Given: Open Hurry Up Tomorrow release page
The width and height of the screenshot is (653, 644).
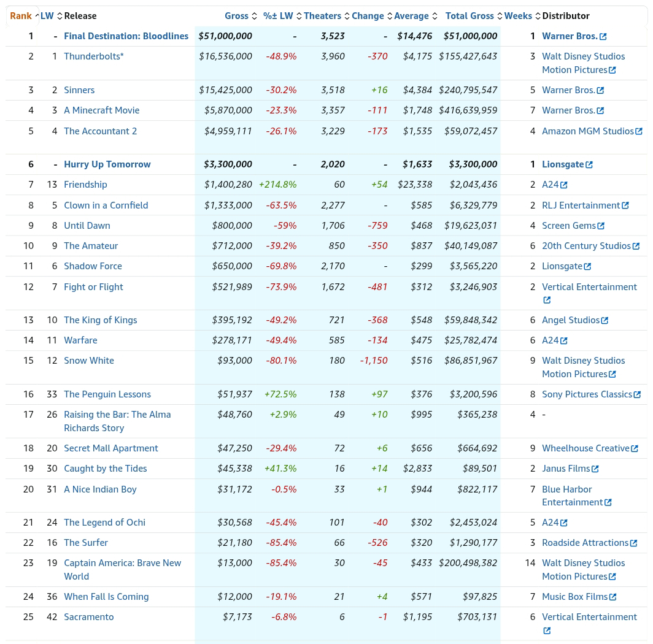Looking at the screenshot, I should click(107, 164).
